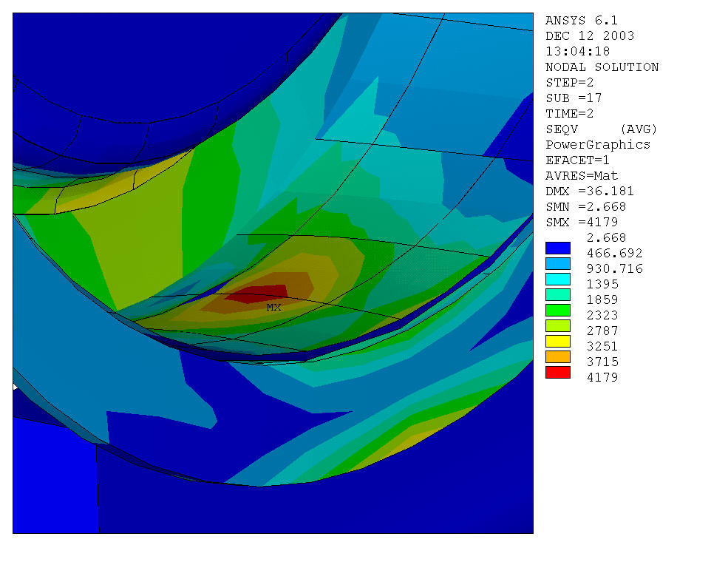The image size is (728, 579).
Task: Click the 'DMX =36.181' value
Action: click(590, 191)
